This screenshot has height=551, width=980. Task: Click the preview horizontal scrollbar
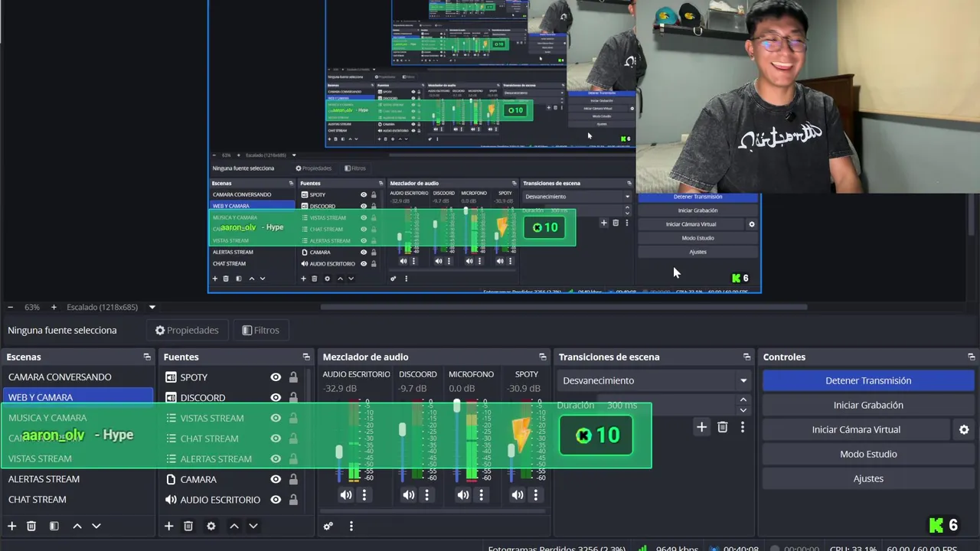pos(563,307)
